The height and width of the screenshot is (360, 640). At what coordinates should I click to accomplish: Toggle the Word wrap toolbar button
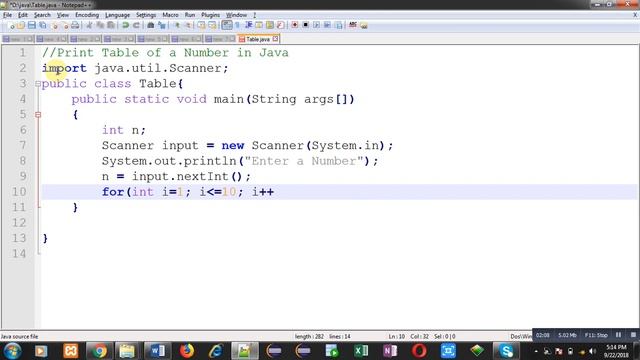click(227, 25)
